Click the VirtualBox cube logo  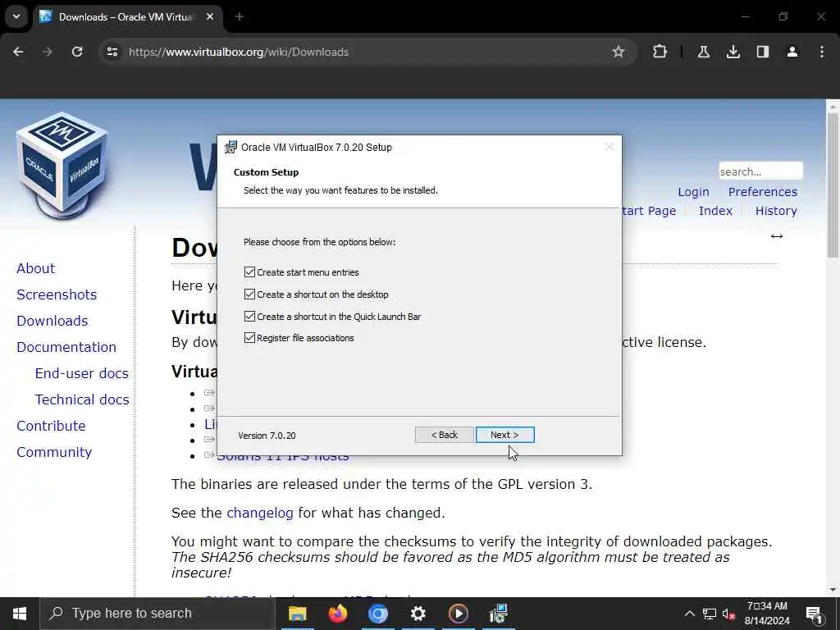tap(62, 165)
